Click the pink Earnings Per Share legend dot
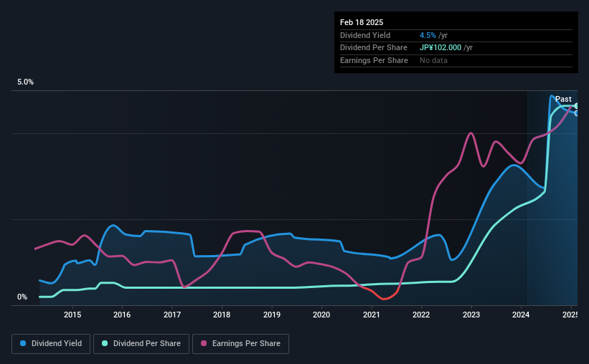Image resolution: width=589 pixels, height=364 pixels. [x=204, y=343]
